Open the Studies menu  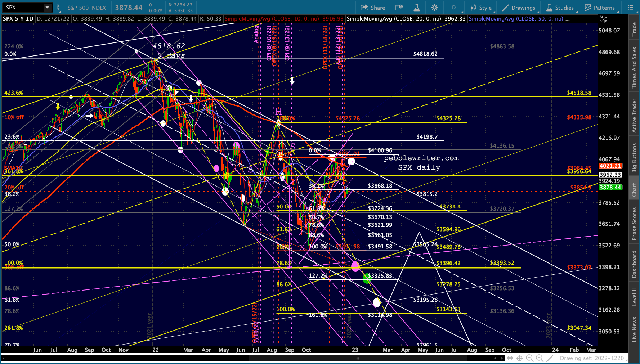click(560, 8)
